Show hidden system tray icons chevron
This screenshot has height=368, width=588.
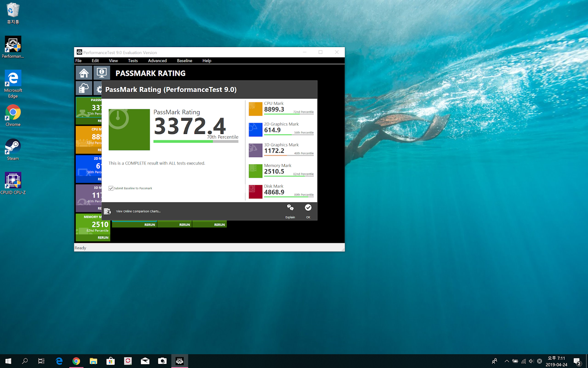click(507, 361)
